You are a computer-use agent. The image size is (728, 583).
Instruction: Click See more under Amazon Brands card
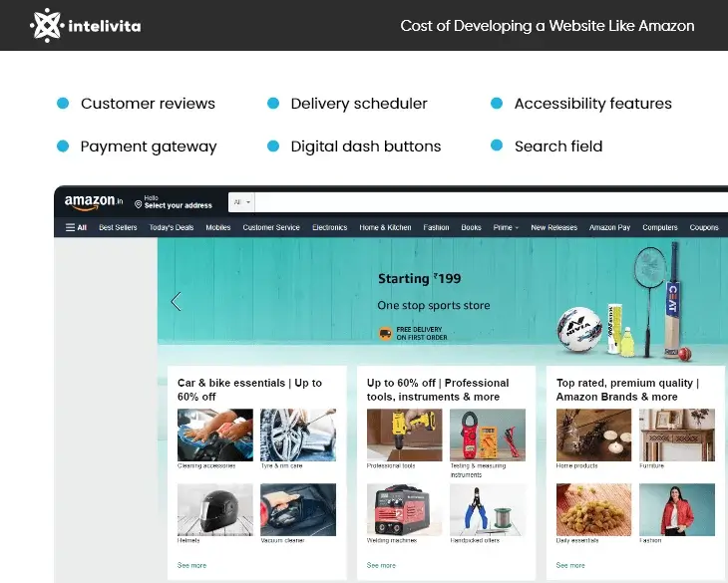tap(570, 565)
